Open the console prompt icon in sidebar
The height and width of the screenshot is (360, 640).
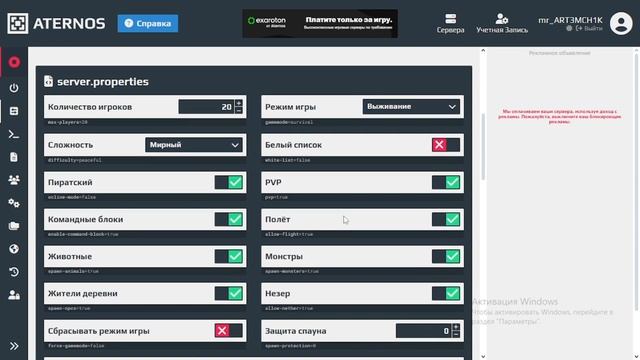pos(14,134)
